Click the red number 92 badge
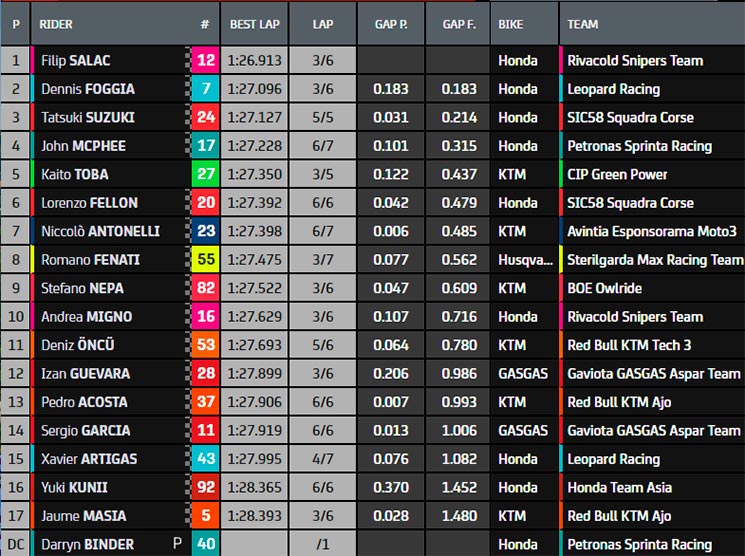The image size is (745, 556). (x=205, y=487)
